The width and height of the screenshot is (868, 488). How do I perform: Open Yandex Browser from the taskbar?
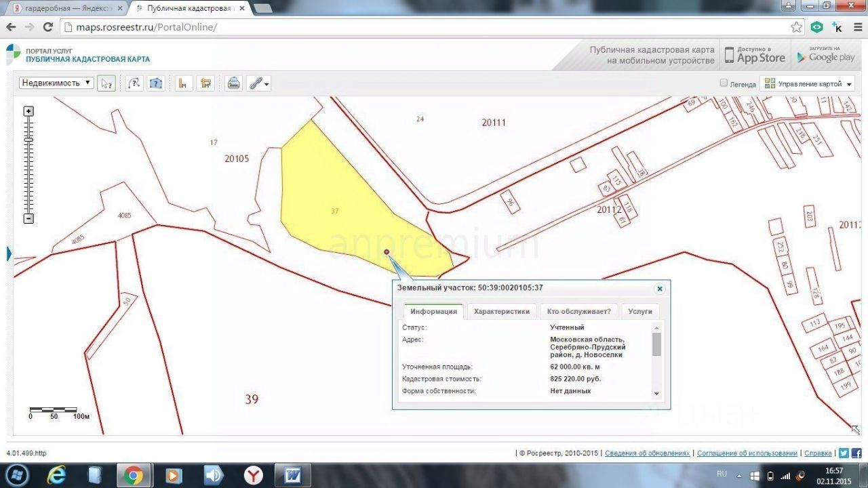254,475
